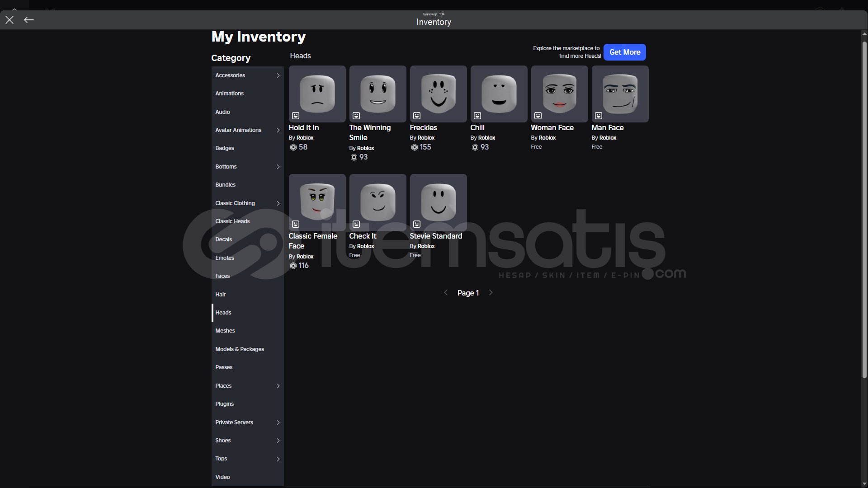Expand the Tops category chevron

tap(278, 459)
